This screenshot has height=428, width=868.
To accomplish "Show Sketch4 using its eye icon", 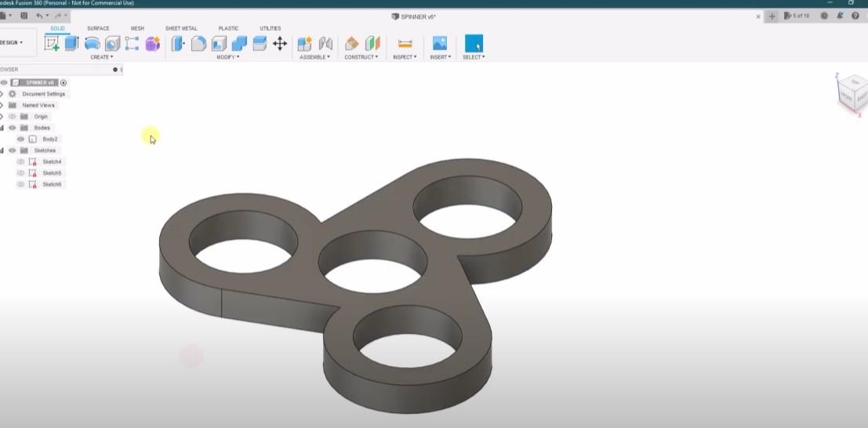I will [20, 161].
